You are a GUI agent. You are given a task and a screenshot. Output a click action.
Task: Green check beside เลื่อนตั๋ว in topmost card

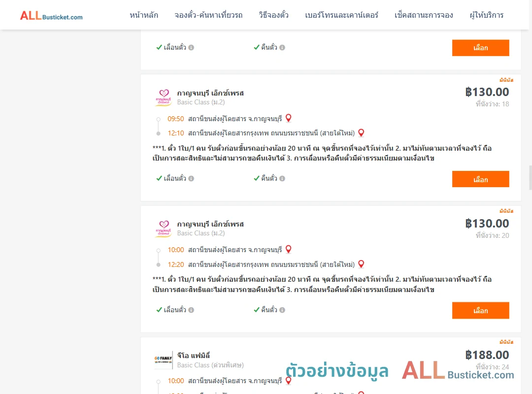[x=159, y=47]
